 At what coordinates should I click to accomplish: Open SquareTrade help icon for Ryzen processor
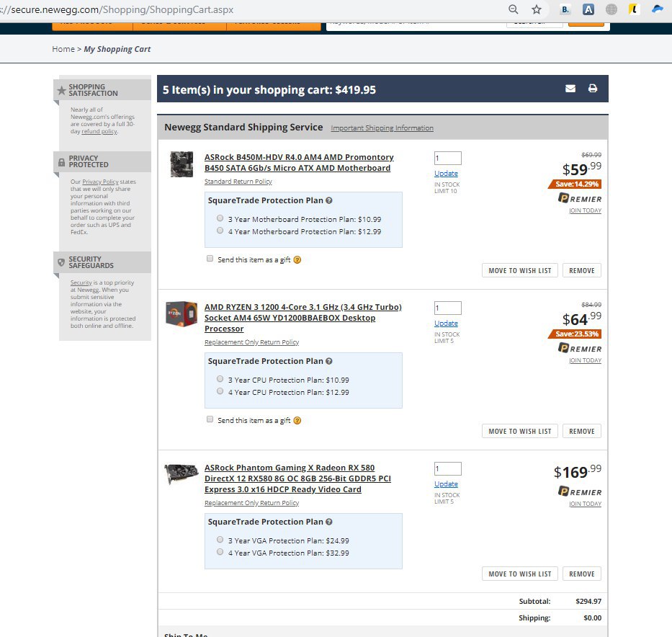point(328,361)
